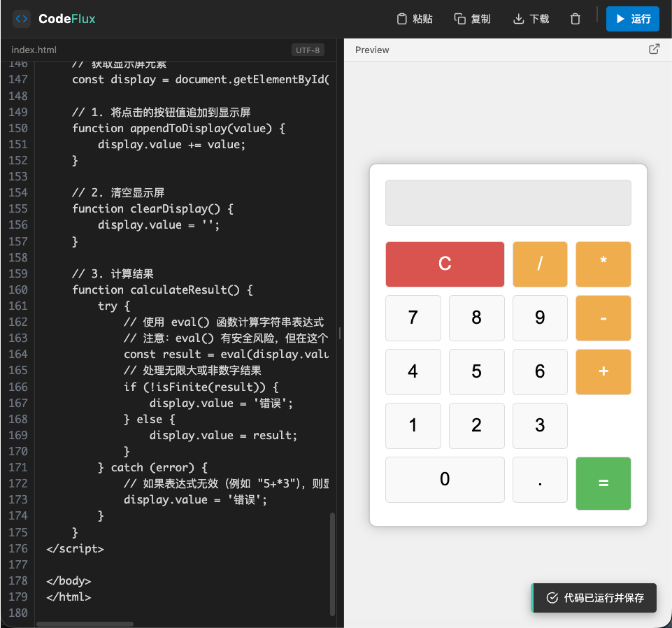This screenshot has height=628, width=672.
Task: Click the '// 处理无限大或非数字结果' comment line
Action: point(192,371)
